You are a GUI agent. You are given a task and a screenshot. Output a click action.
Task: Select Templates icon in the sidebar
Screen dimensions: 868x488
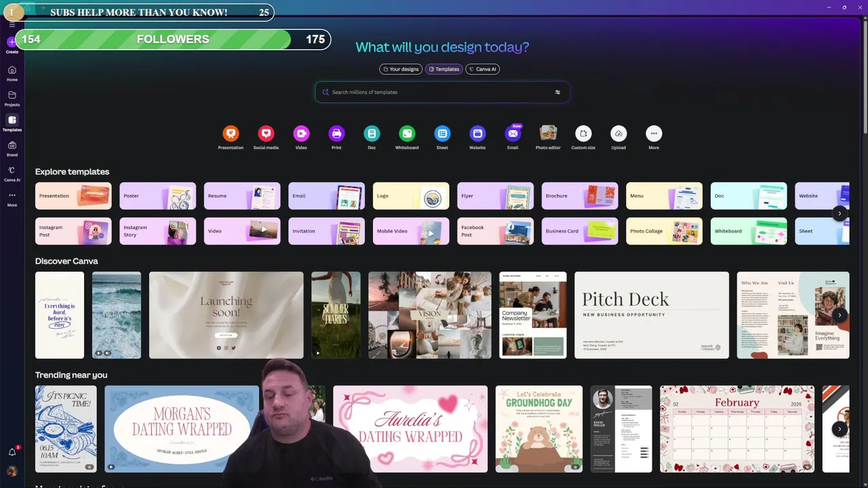[12, 121]
